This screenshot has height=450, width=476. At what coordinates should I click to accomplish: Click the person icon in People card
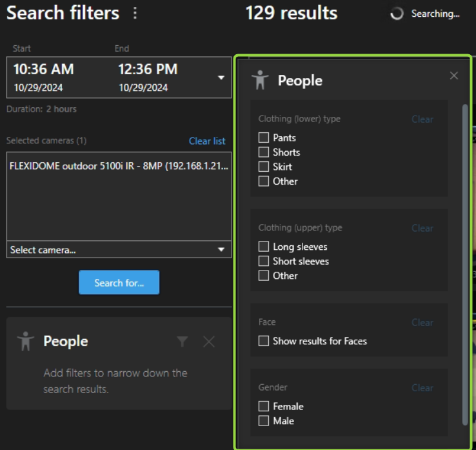[26, 342]
